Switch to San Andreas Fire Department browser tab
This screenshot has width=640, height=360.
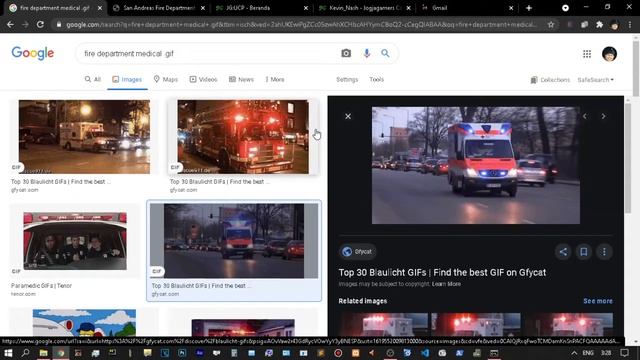pos(159,8)
